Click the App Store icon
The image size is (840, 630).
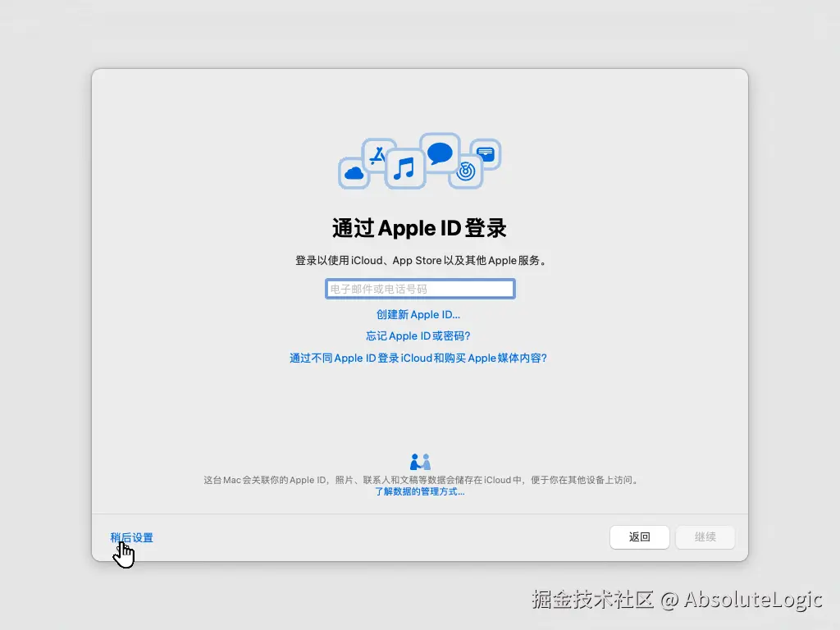pyautogui.click(x=378, y=155)
